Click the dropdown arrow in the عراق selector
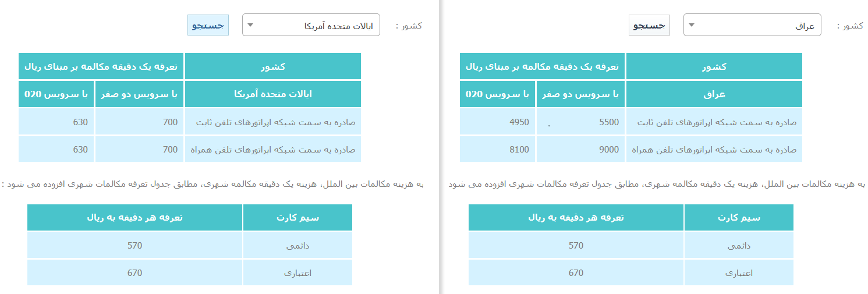 [691, 25]
